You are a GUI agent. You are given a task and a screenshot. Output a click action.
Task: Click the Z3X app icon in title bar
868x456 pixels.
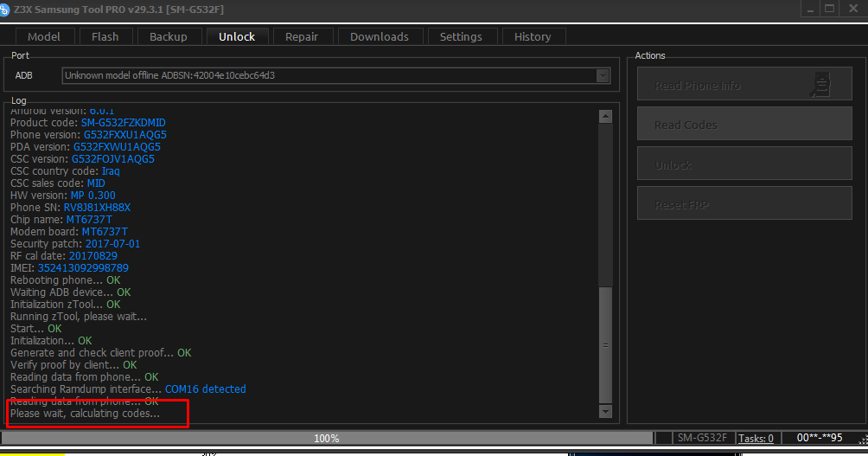click(4, 10)
